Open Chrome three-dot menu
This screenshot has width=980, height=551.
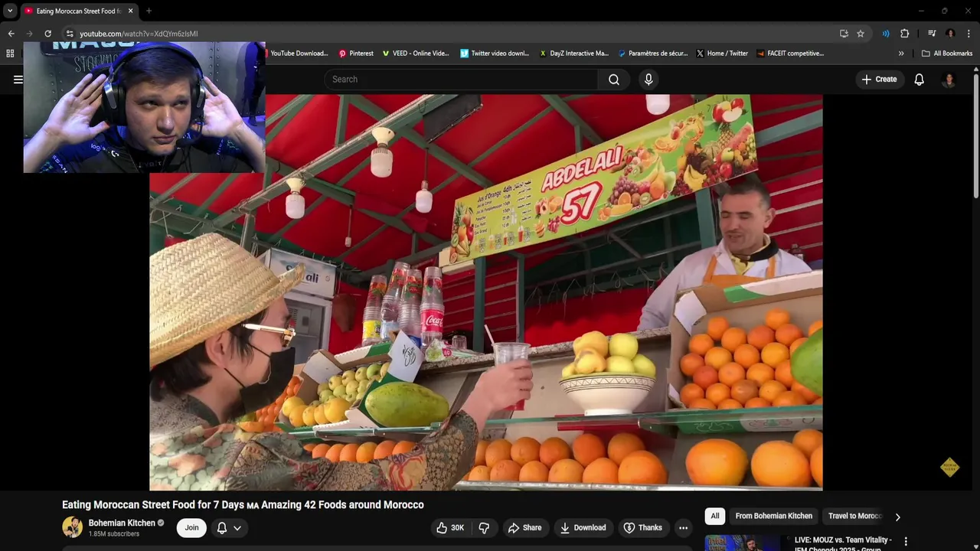[x=969, y=34]
